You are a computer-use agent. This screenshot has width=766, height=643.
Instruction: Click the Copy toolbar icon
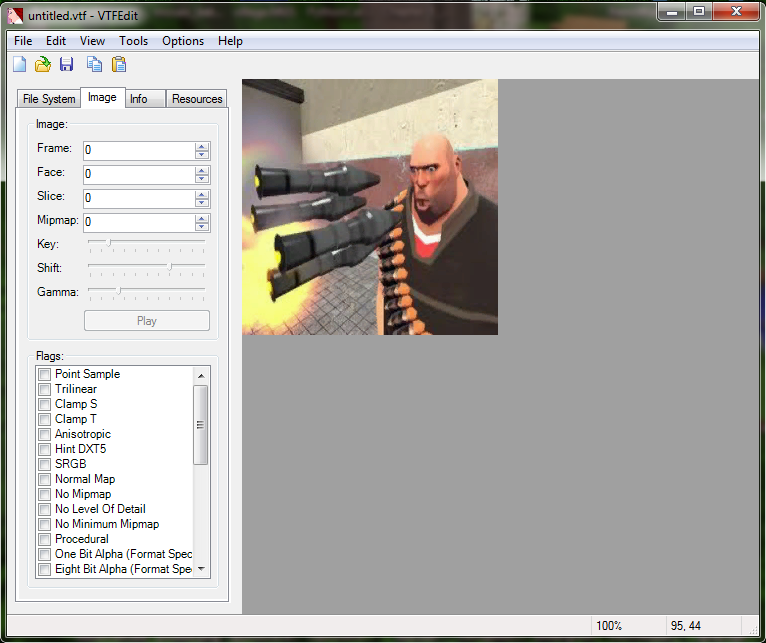coord(94,64)
